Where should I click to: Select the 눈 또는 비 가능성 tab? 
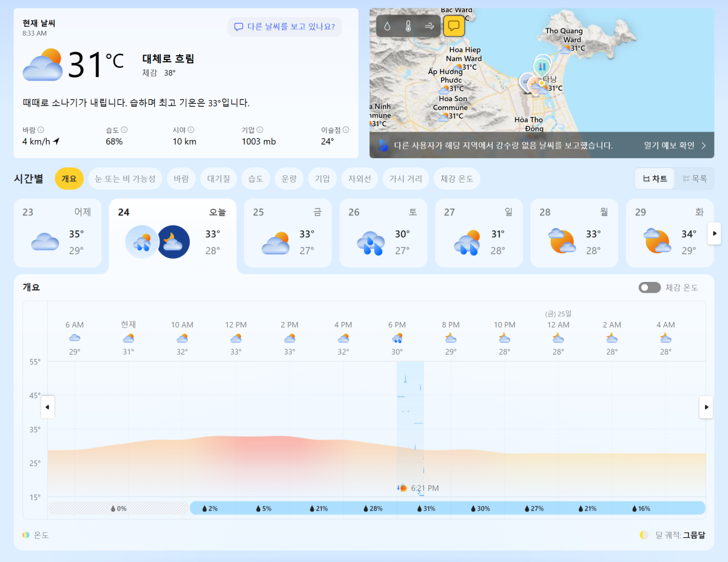click(125, 179)
